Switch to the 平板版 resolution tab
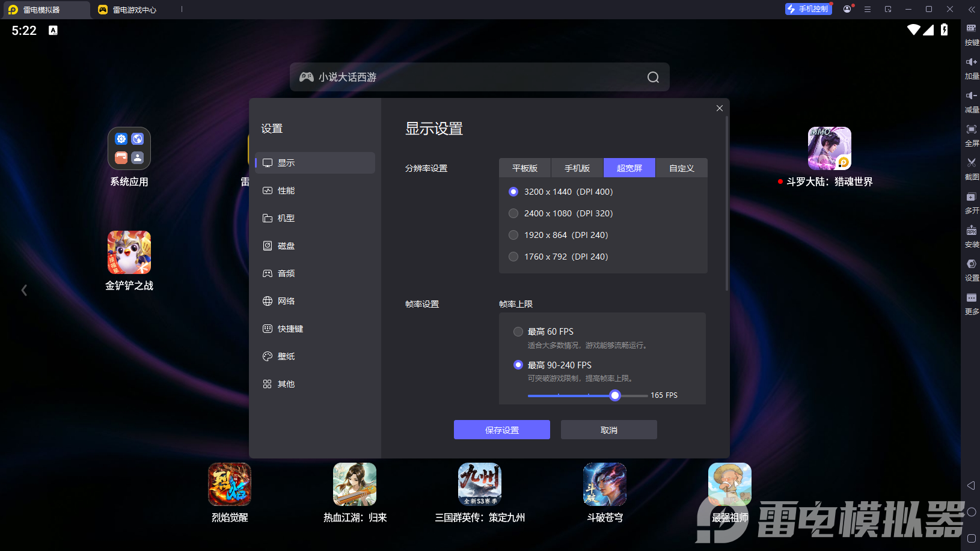 524,168
